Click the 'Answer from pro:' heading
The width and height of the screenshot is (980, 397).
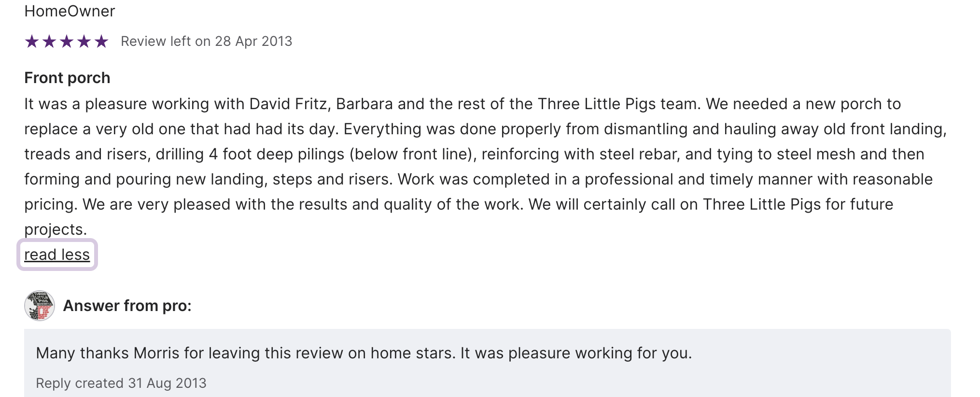[127, 306]
